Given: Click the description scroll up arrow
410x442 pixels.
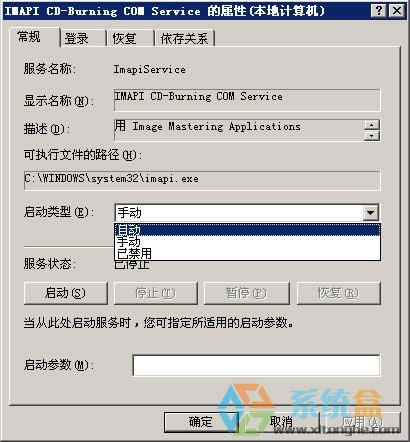Looking at the screenshot, I should click(x=372, y=125).
